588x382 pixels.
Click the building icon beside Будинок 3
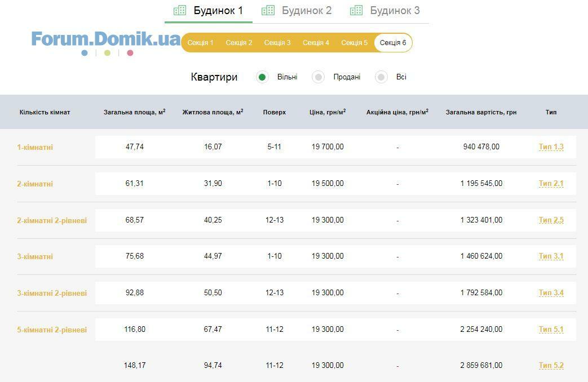click(356, 10)
